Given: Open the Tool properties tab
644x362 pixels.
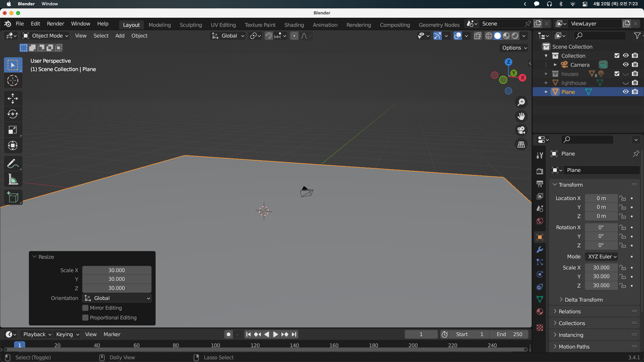Looking at the screenshot, I should tap(540, 156).
